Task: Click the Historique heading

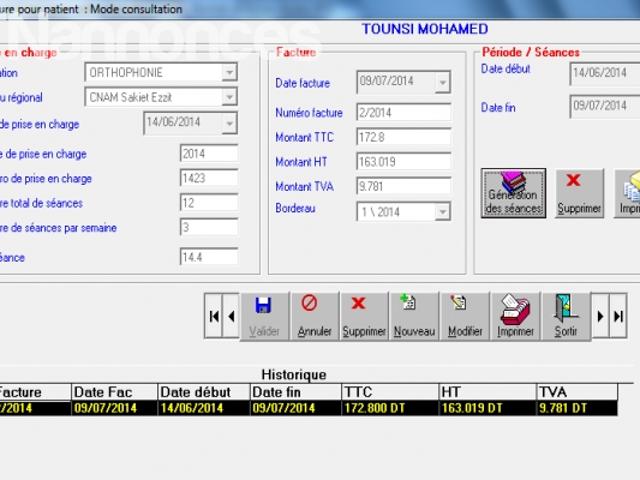Action: point(294,374)
